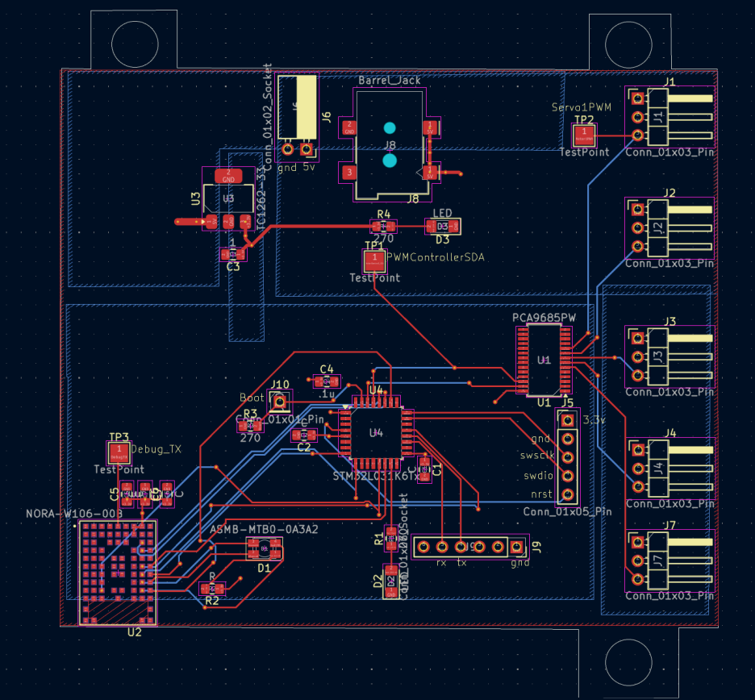
Task: Select the STM32L031K6Tx microcontroller footprint U4
Action: click(375, 433)
